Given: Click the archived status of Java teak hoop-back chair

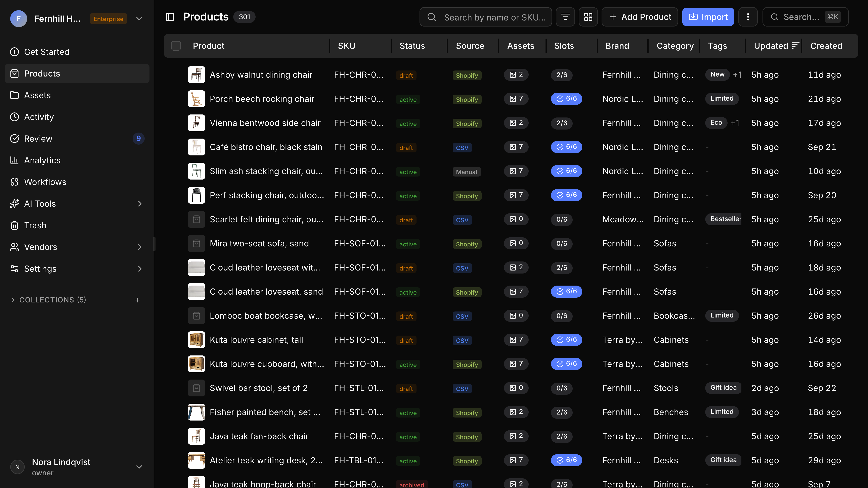Looking at the screenshot, I should point(412,485).
